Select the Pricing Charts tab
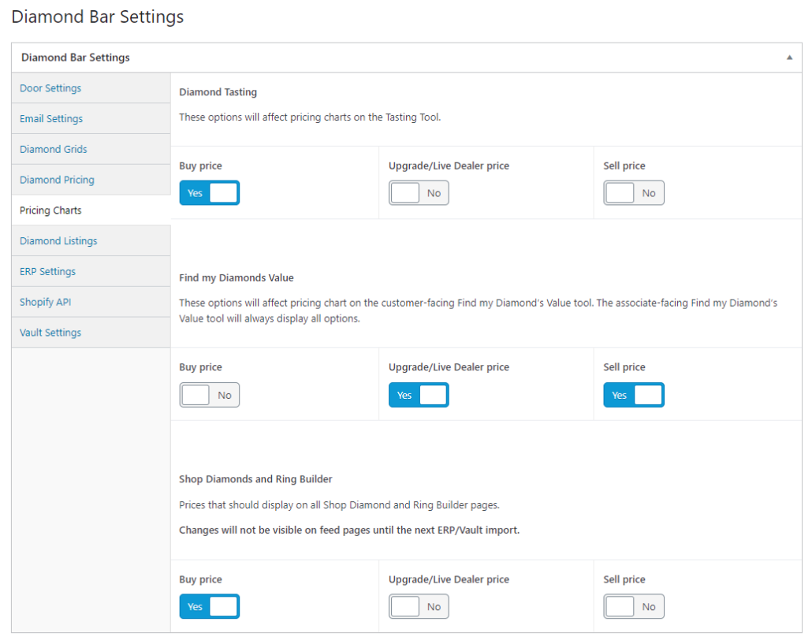The width and height of the screenshot is (812, 644). [50, 210]
